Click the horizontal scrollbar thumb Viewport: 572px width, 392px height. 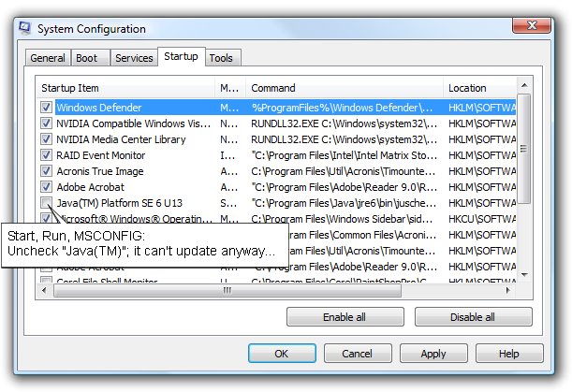[227, 290]
